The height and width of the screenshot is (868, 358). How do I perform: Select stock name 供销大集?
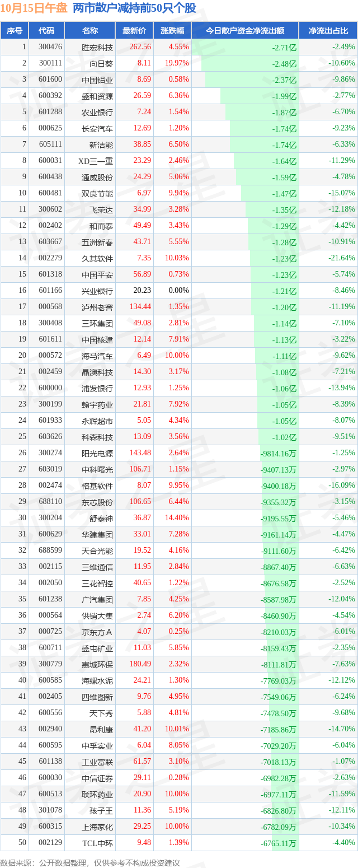pyautogui.click(x=97, y=615)
